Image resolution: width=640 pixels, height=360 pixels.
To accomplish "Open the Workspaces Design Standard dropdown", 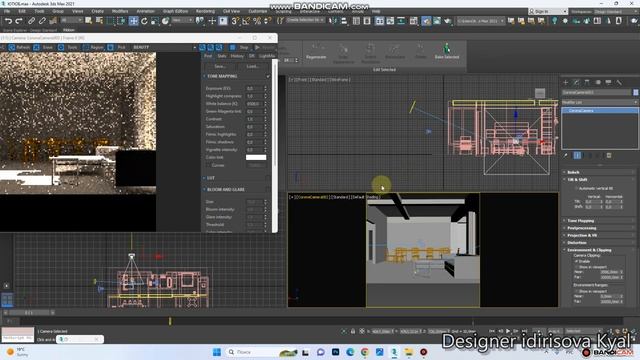I will pos(615,11).
